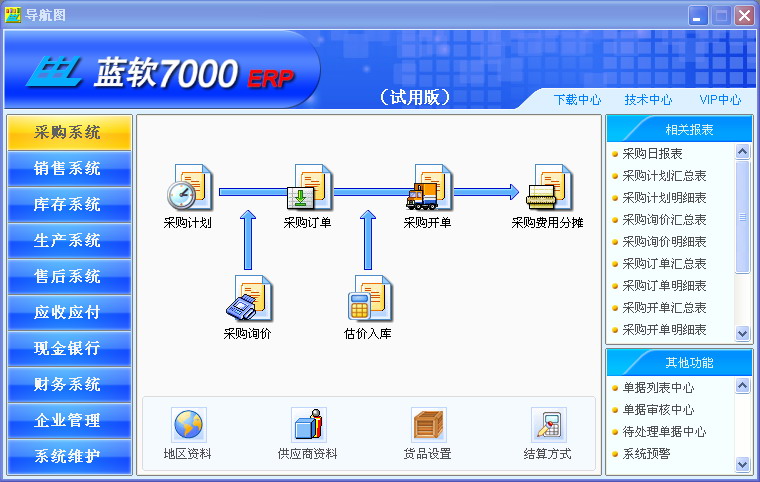Select the 库存系统 sidebar tab
This screenshot has width=760, height=482.
[x=68, y=204]
